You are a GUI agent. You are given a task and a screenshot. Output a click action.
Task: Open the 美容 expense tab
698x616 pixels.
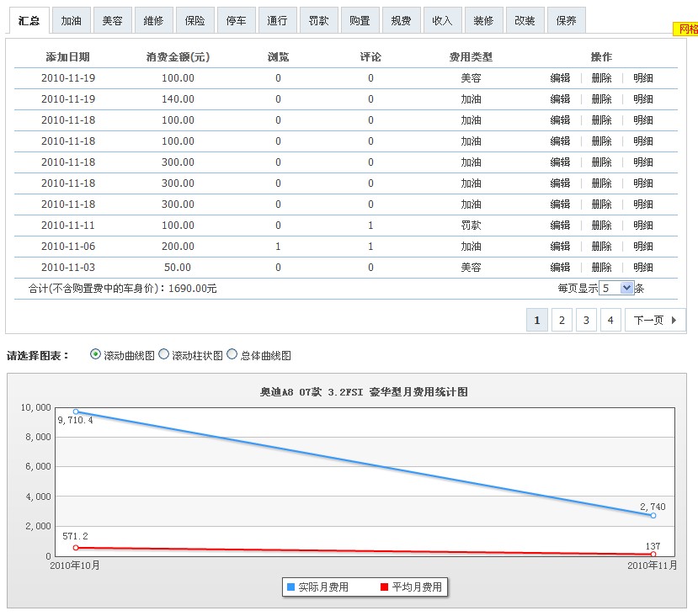(x=112, y=19)
